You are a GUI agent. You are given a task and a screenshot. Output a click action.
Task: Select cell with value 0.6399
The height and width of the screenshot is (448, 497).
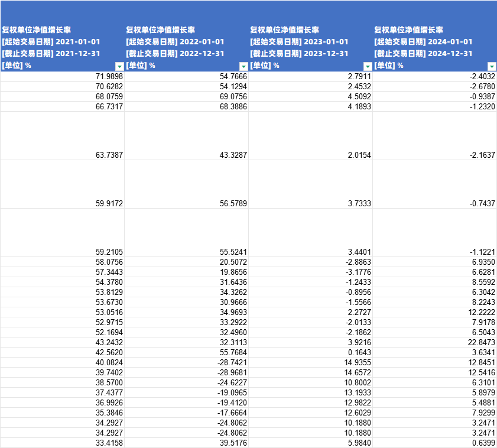[x=434, y=443]
